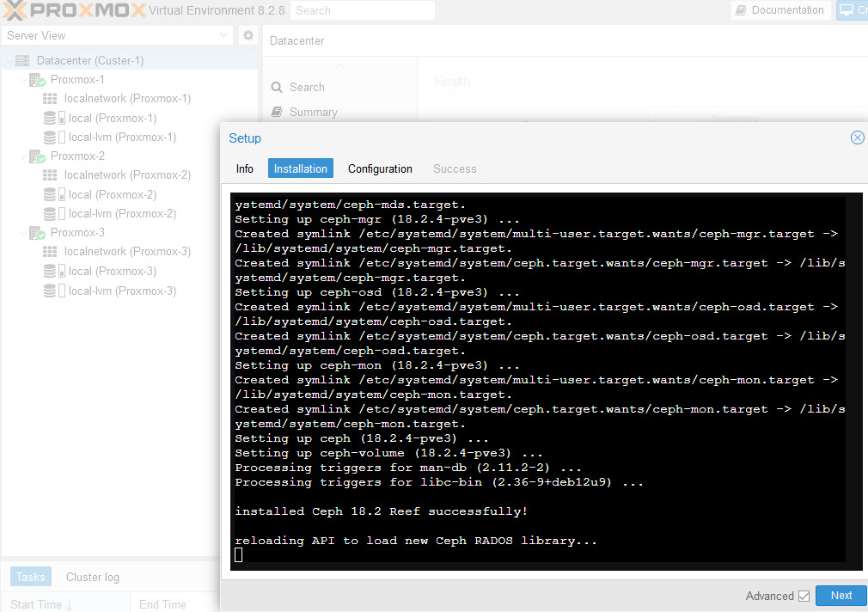868x612 pixels.
Task: Click the Next button
Action: point(840,596)
